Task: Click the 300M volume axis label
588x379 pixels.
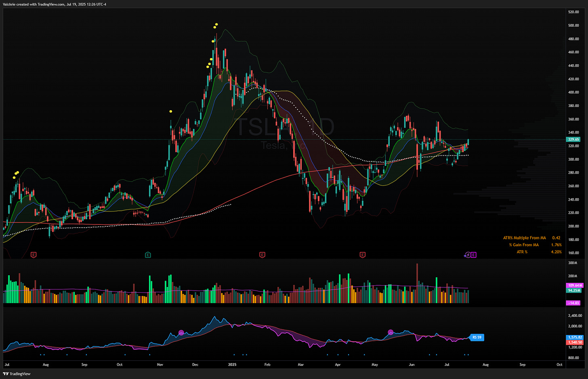Action: point(573,263)
